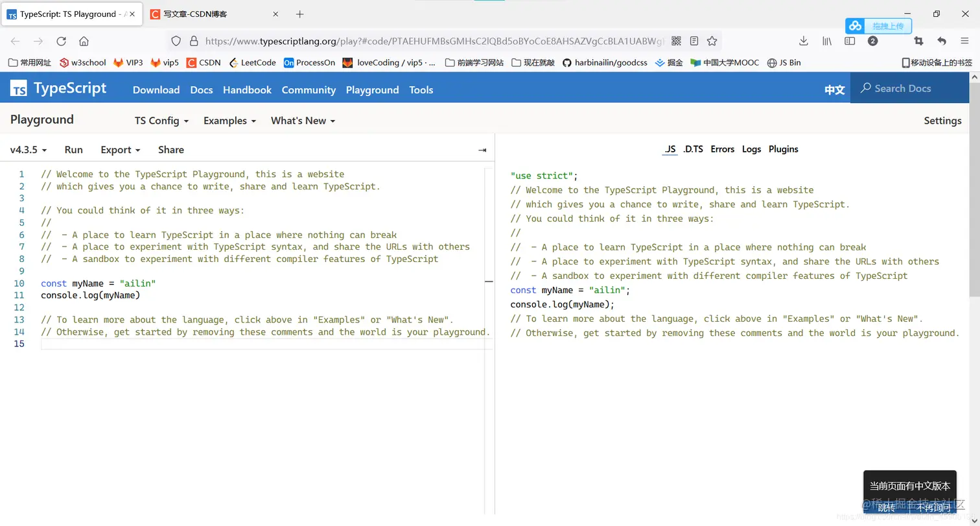The image size is (980, 526).
Task: Click the TypeScript TS logo
Action: pyautogui.click(x=19, y=90)
